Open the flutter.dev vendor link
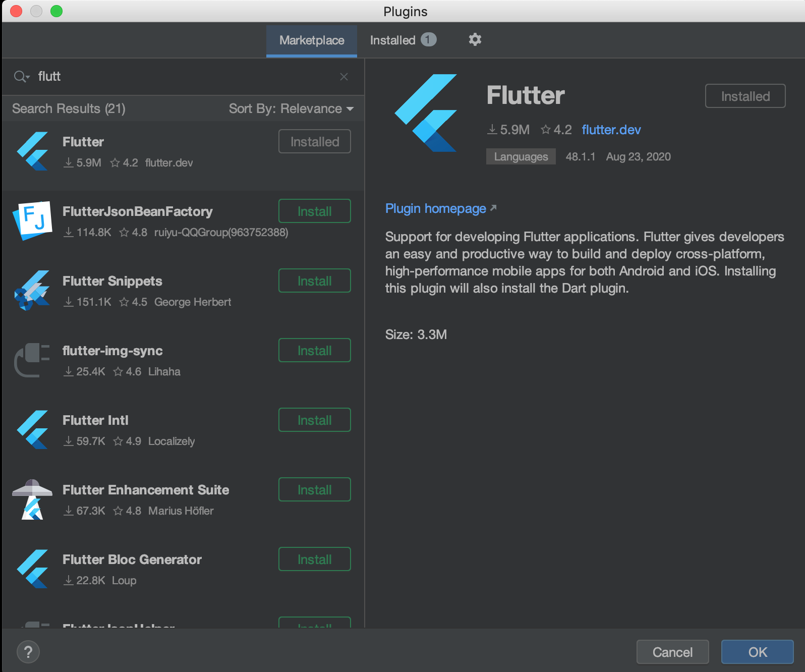Screen dimensions: 805x672 coord(611,130)
